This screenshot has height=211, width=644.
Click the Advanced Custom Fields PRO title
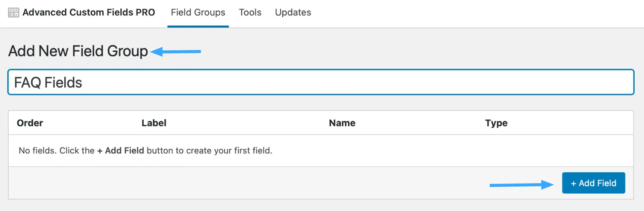coord(89,12)
